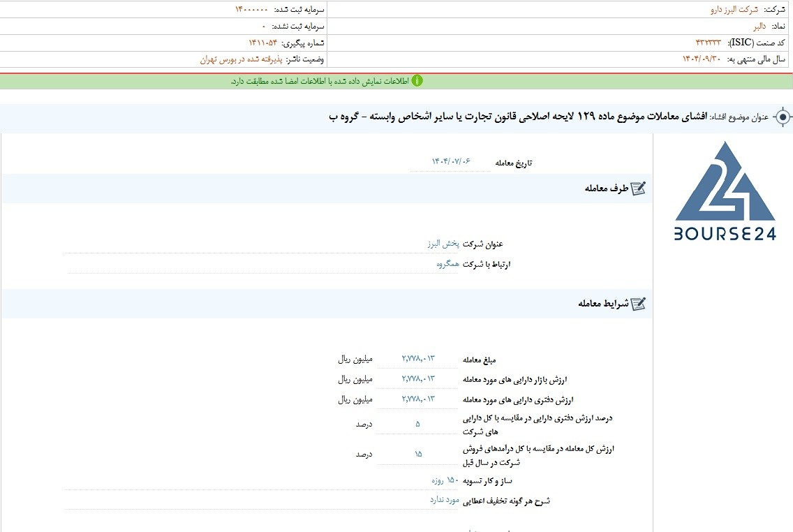This screenshot has width=793, height=532.
Task: Click the BOURSE24 logo image
Action: pyautogui.click(x=725, y=191)
